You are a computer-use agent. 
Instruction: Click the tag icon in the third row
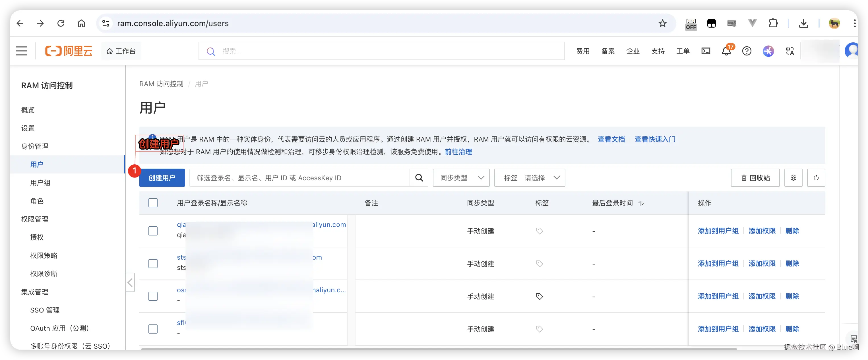pos(540,296)
